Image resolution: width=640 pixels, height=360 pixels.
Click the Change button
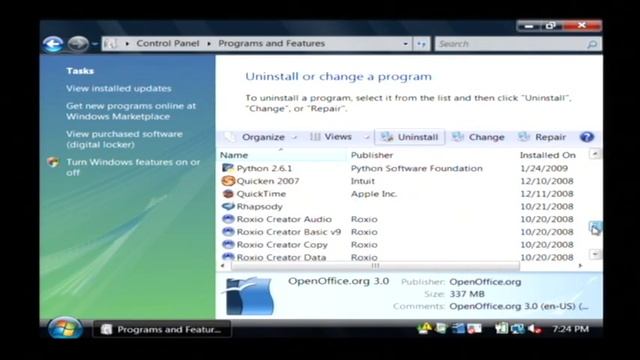click(478, 137)
